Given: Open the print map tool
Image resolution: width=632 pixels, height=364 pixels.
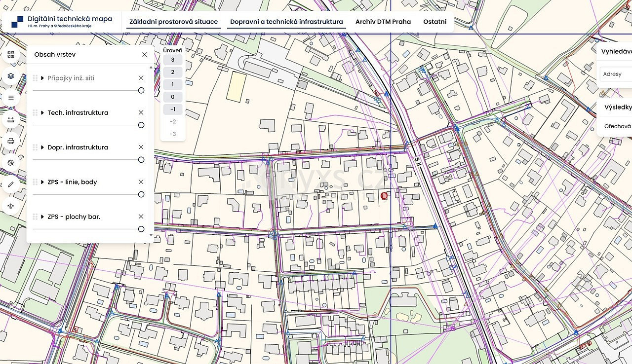Looking at the screenshot, I should click(11, 141).
